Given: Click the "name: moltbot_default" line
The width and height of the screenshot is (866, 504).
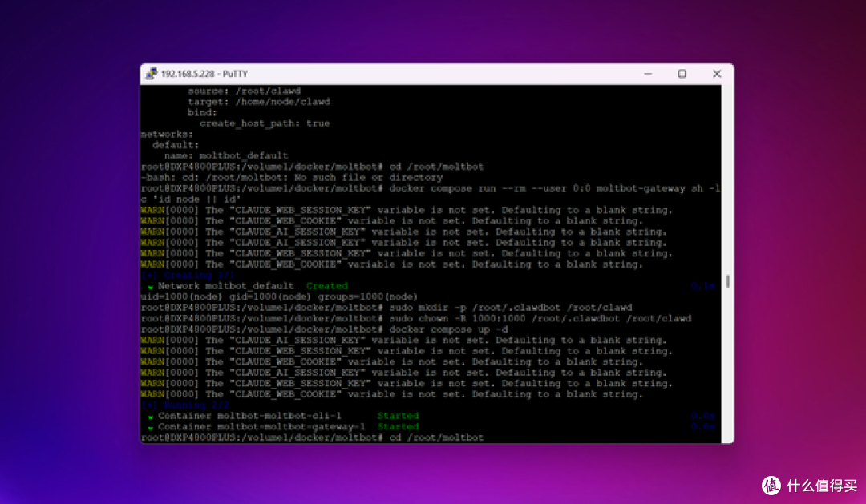Looking at the screenshot, I should [226, 156].
